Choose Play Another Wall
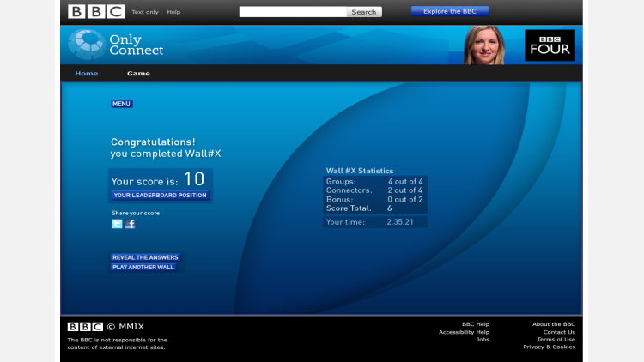This screenshot has height=362, width=644. 143,267
